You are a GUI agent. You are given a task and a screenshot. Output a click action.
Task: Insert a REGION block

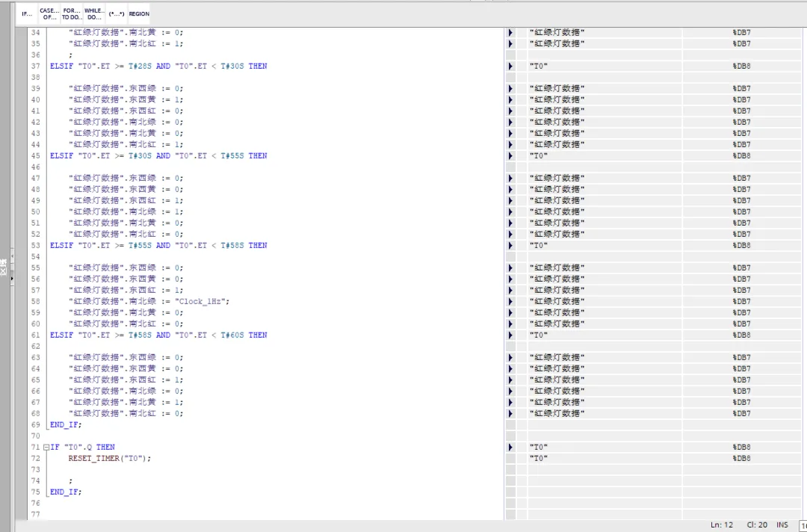coord(139,14)
